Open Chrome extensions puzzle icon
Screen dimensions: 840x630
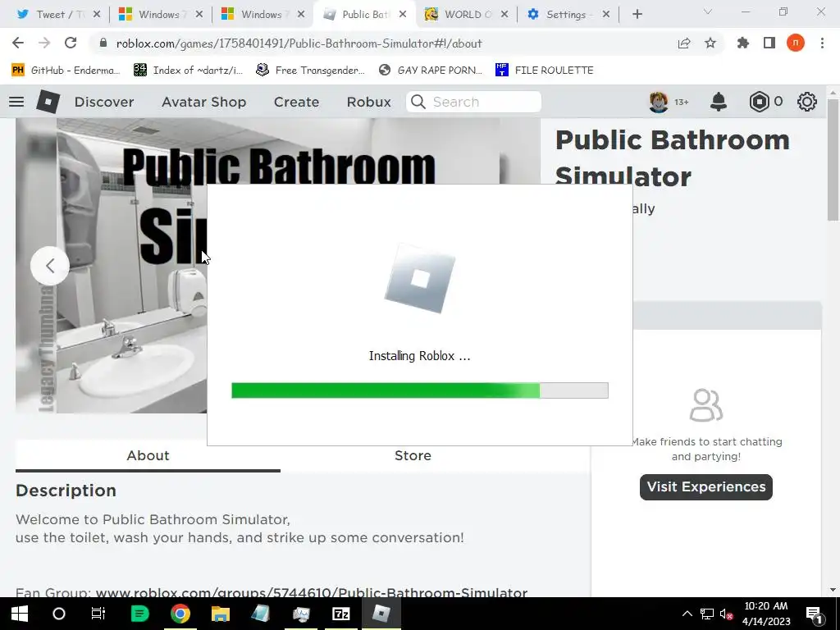[742, 43]
